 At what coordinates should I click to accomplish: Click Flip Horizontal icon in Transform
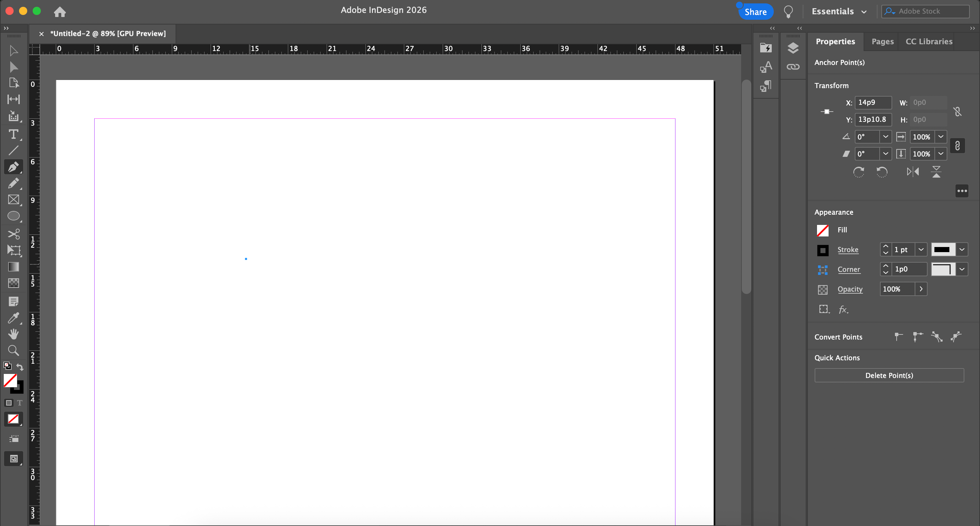913,172
